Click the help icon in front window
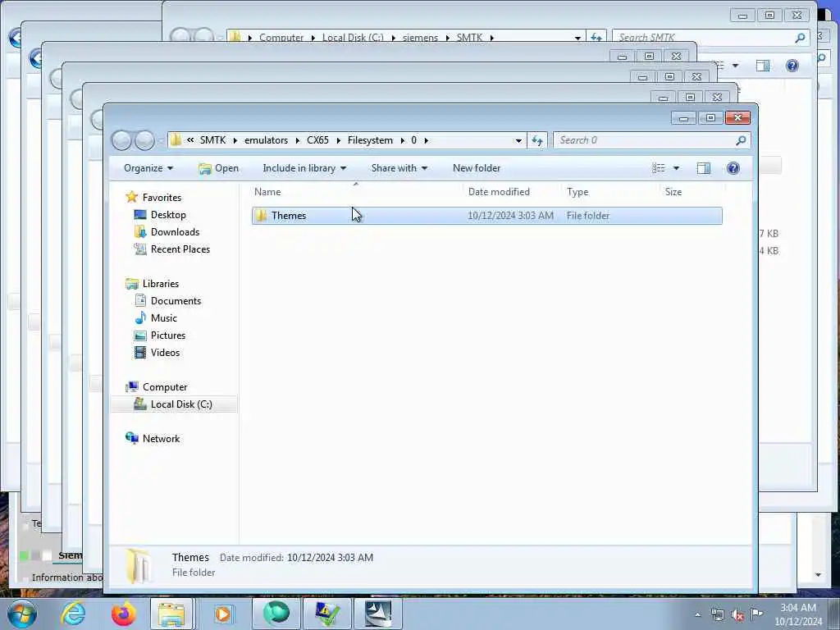This screenshot has width=840, height=630. [733, 168]
